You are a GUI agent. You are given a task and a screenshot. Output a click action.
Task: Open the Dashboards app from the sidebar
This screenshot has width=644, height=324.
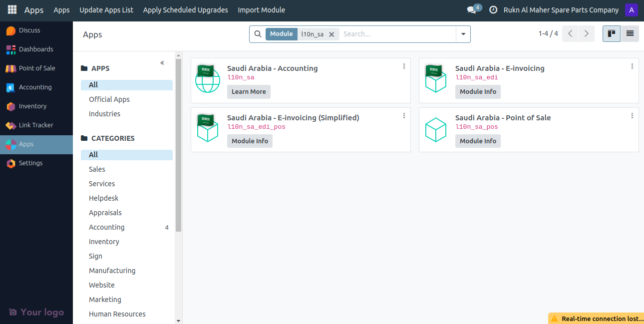36,49
